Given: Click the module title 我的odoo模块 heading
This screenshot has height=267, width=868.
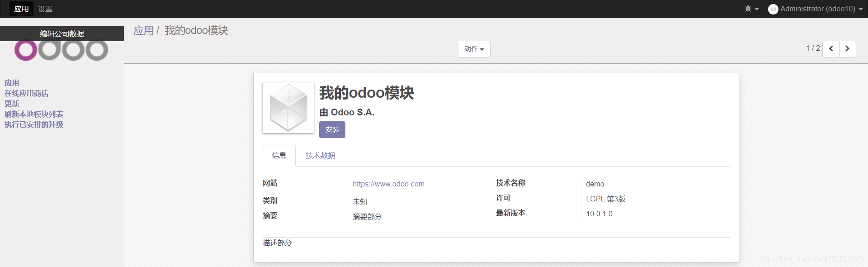Looking at the screenshot, I should click(x=367, y=93).
